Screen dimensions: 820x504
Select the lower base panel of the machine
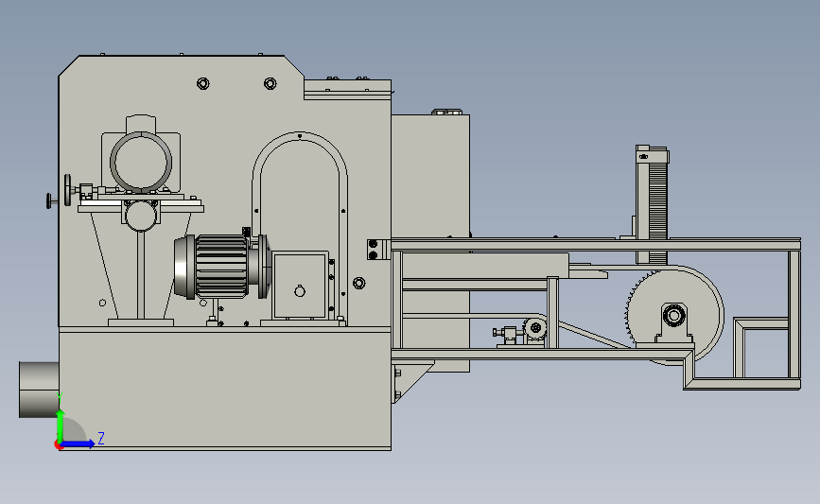[x=225, y=389]
